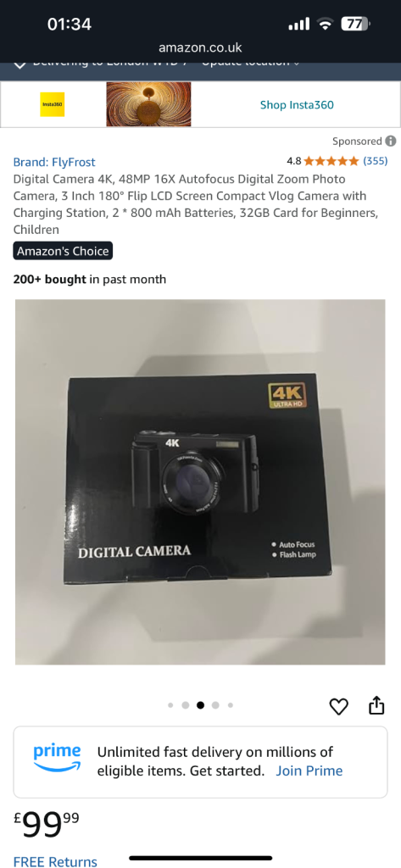Tap the battery status icon

click(355, 24)
